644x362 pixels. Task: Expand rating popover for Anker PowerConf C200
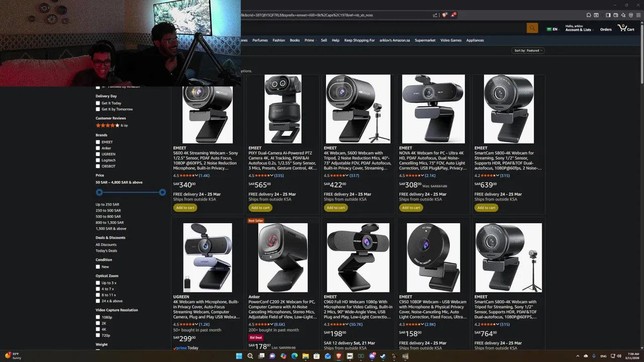272,324
